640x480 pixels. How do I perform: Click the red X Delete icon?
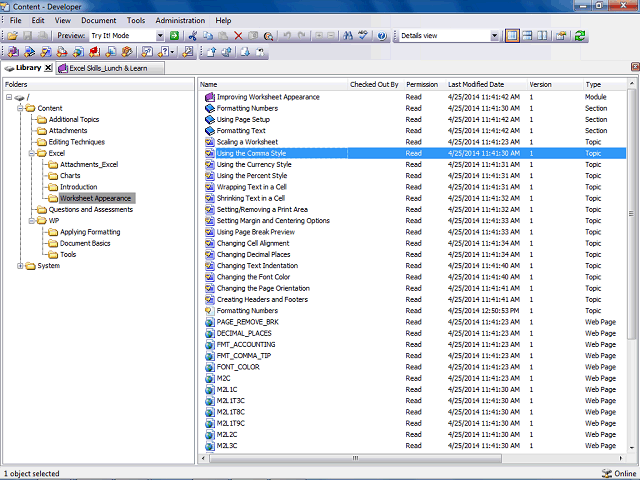pos(238,36)
